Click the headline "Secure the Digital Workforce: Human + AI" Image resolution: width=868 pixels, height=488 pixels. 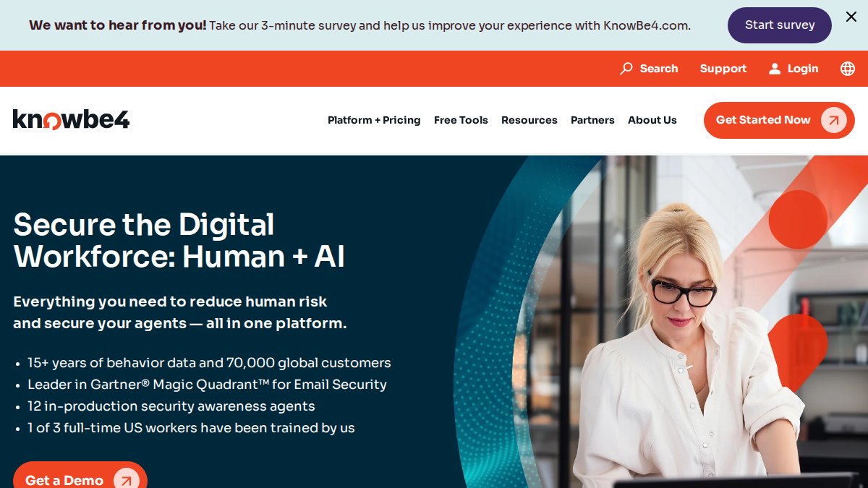point(179,241)
